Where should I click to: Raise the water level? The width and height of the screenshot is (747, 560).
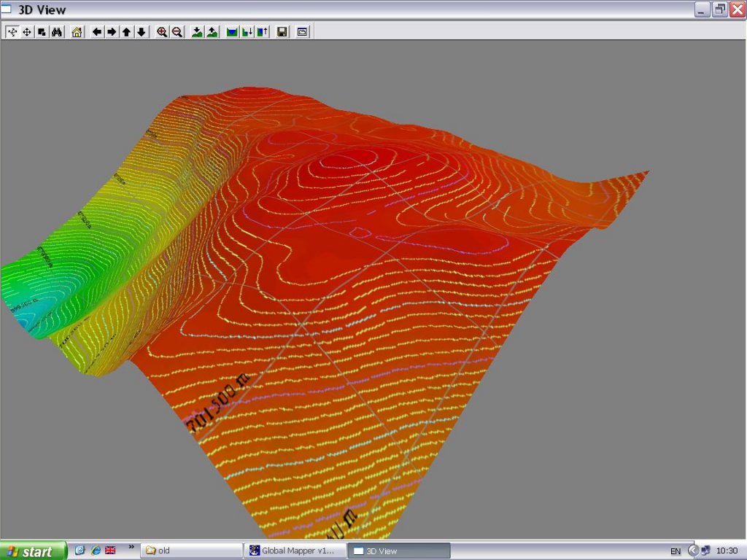pyautogui.click(x=262, y=32)
